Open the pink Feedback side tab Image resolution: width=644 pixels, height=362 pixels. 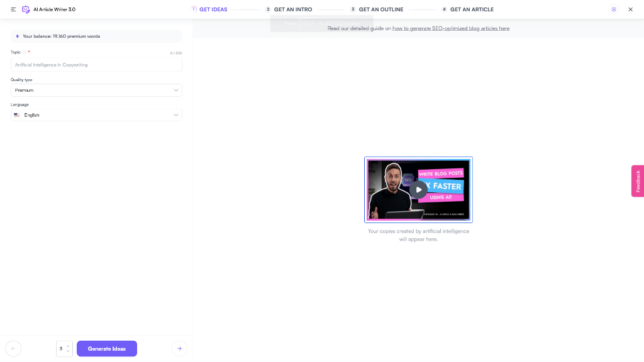[x=638, y=181]
